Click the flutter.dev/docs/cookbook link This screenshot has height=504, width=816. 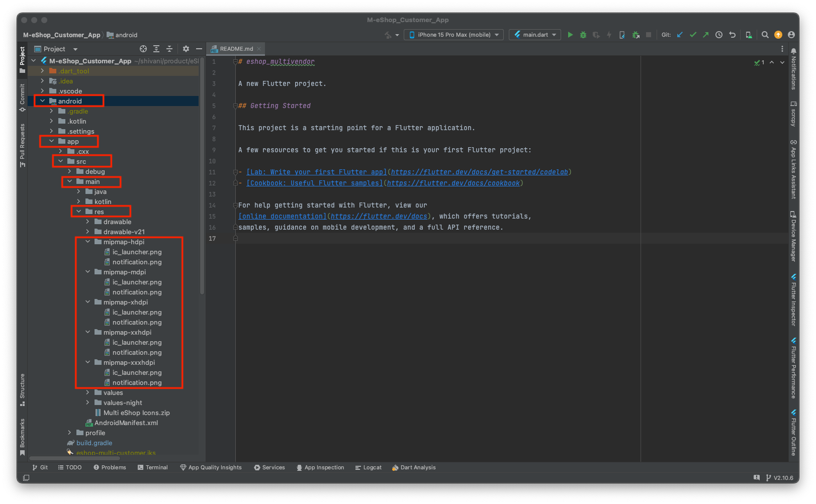point(454,183)
